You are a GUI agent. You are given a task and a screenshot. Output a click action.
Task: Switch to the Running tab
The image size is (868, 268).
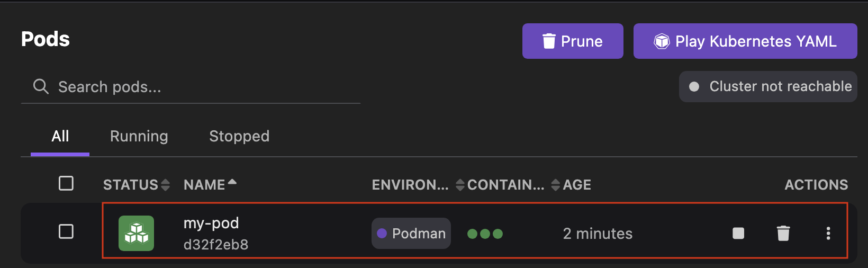click(139, 136)
